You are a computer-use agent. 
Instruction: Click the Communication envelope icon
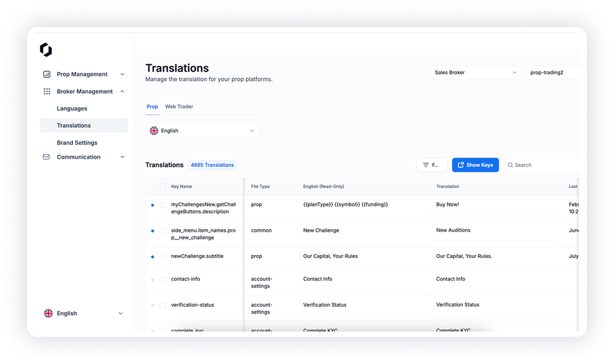point(46,157)
